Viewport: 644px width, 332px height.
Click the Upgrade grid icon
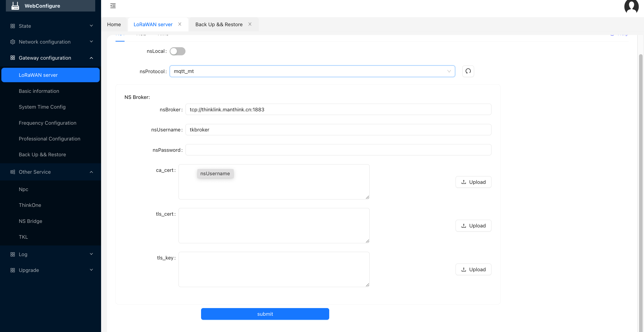pyautogui.click(x=12, y=270)
